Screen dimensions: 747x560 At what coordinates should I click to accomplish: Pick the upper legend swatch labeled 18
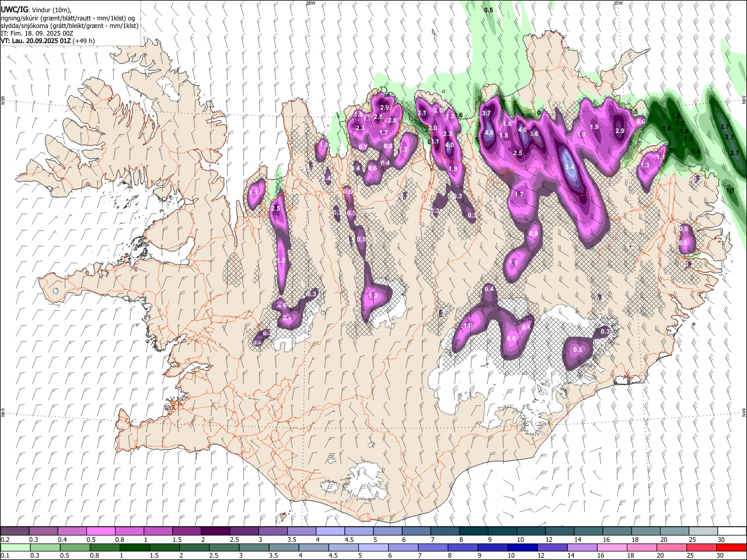click(x=645, y=531)
